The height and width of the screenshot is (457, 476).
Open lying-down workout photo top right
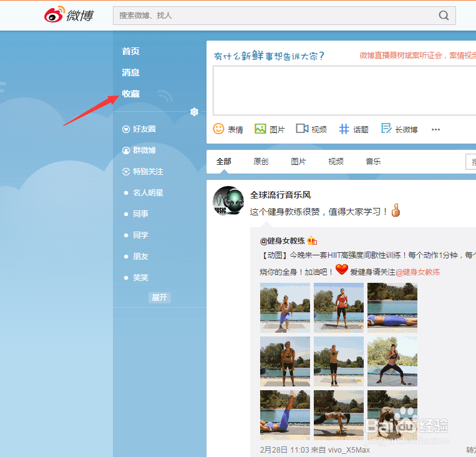[392, 308]
